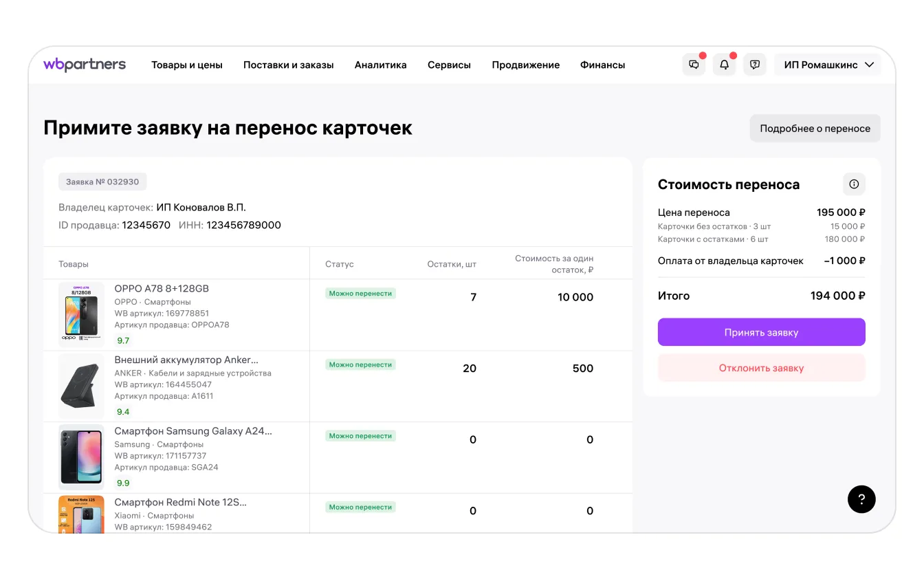Screen dimensions: 924x579
Task: Click the OPPO A78 product thumbnail
Action: click(81, 314)
